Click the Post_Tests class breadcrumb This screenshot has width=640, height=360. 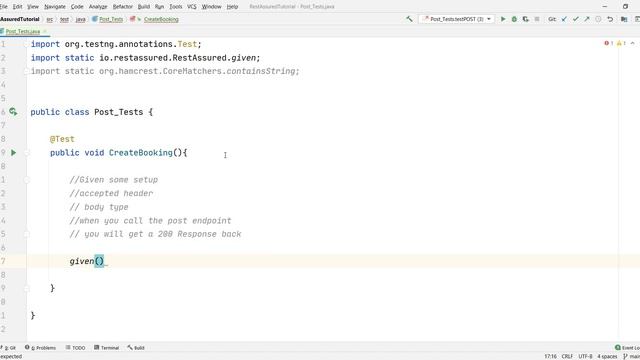108,19
